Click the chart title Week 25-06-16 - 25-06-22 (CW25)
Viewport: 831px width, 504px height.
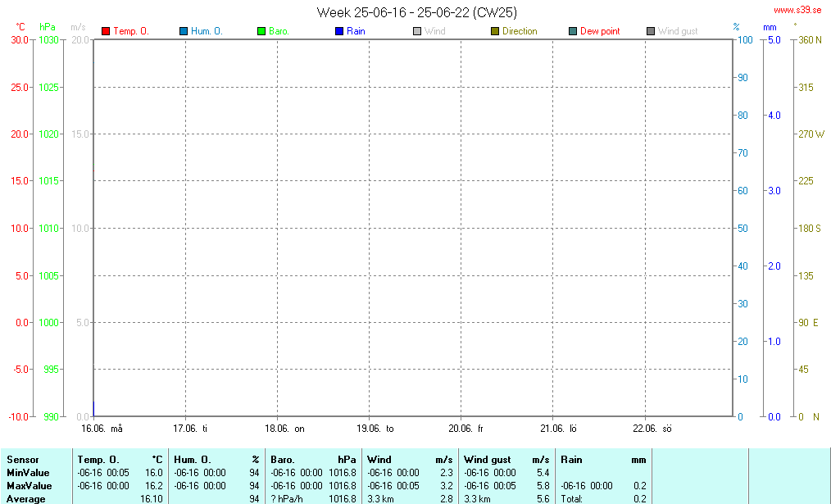(x=416, y=12)
